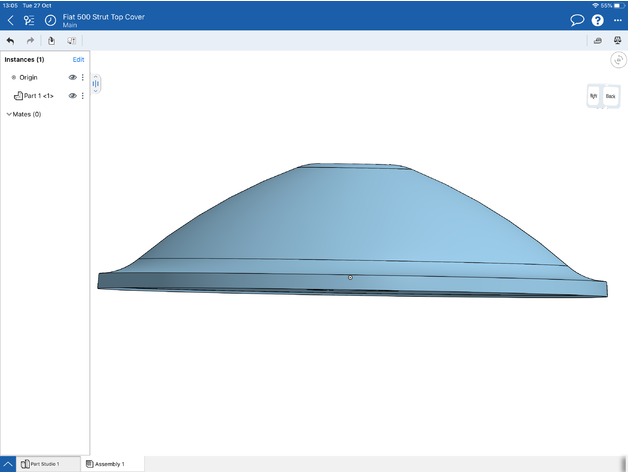Open the measure tool icon

(x=598, y=40)
